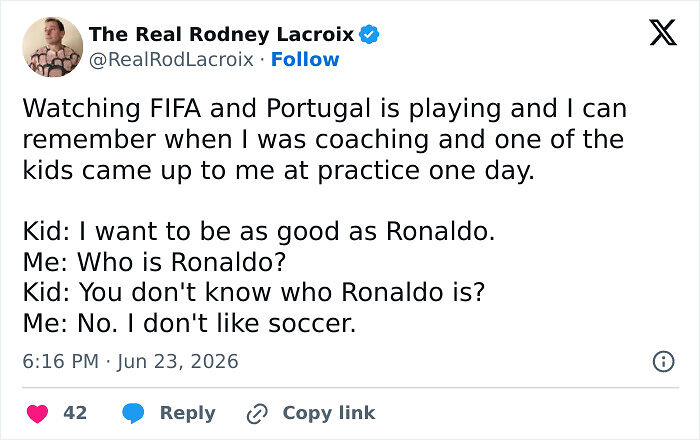Open Rodney Lacroix's profile avatar photo
This screenshot has width=700, height=440.
click(53, 47)
